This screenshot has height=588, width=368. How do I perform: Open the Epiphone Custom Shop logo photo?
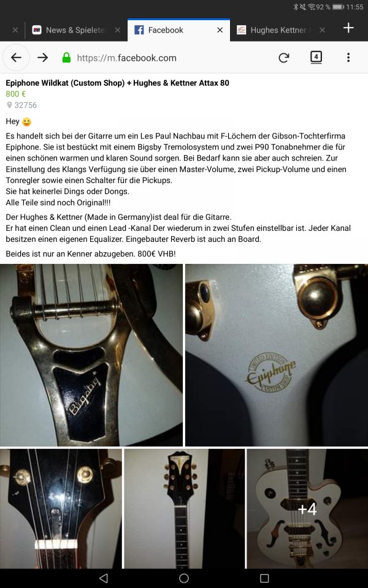point(277,355)
